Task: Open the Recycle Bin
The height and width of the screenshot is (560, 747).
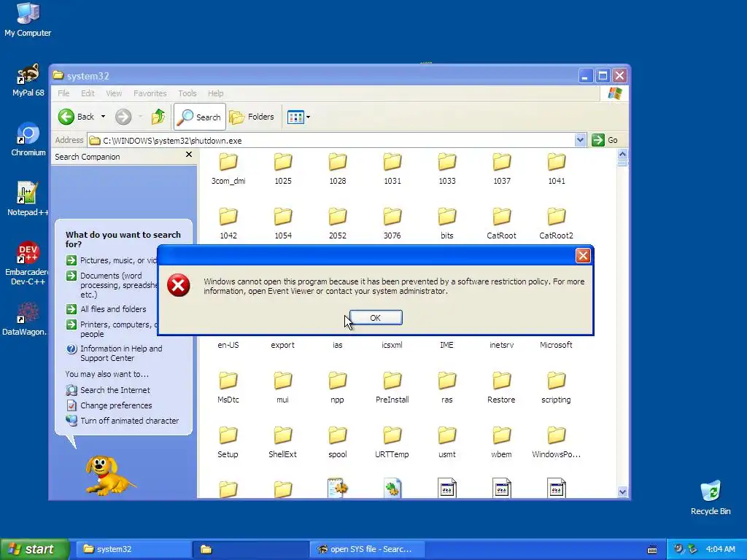Action: pyautogui.click(x=711, y=497)
